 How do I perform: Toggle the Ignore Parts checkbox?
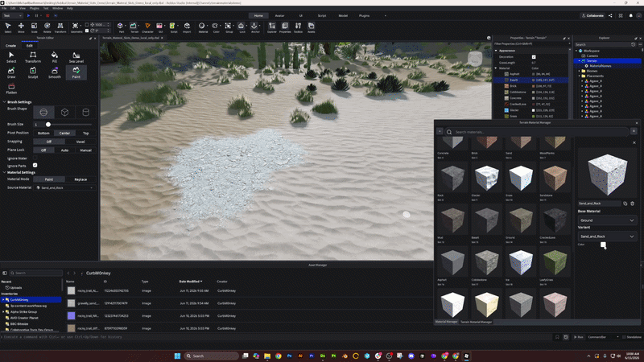click(35, 166)
